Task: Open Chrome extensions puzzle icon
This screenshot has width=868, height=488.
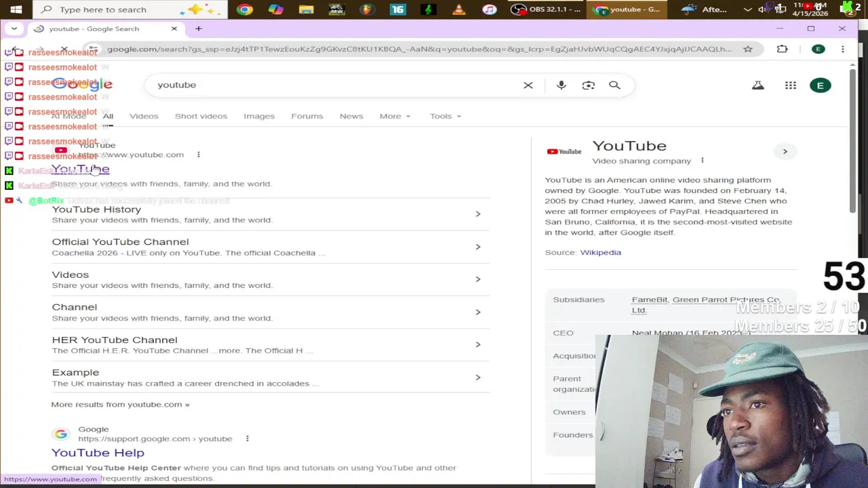Action: pos(783,49)
